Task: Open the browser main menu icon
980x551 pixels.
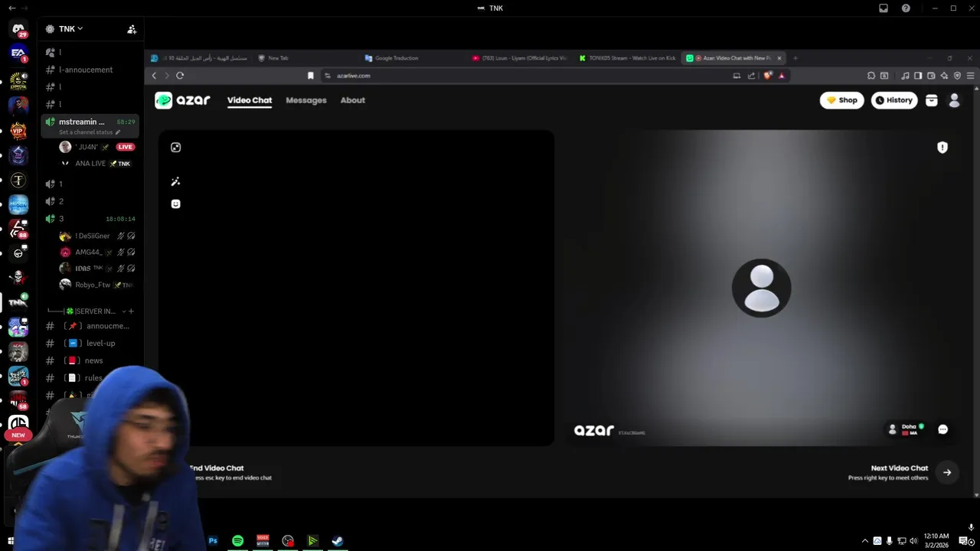Action: [x=970, y=76]
